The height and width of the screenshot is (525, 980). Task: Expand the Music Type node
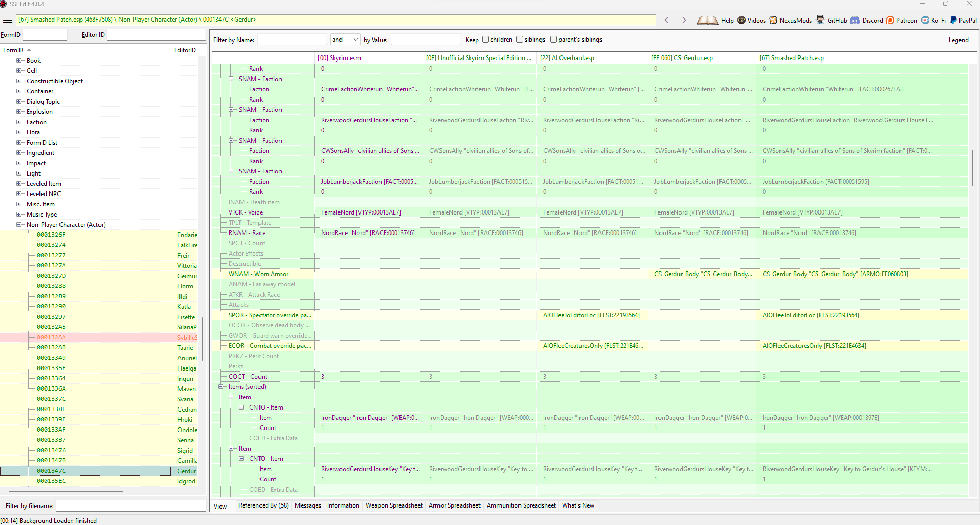click(x=19, y=214)
